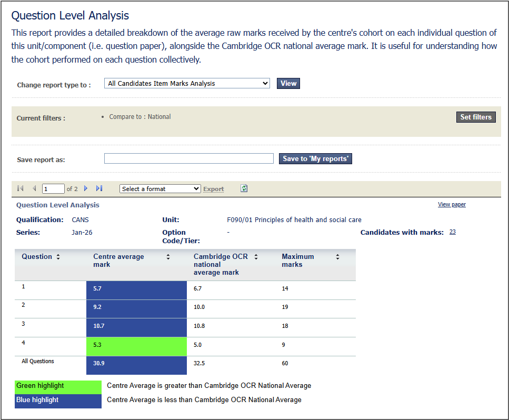Open the Set filters dialog
509x420 pixels.
[475, 117]
